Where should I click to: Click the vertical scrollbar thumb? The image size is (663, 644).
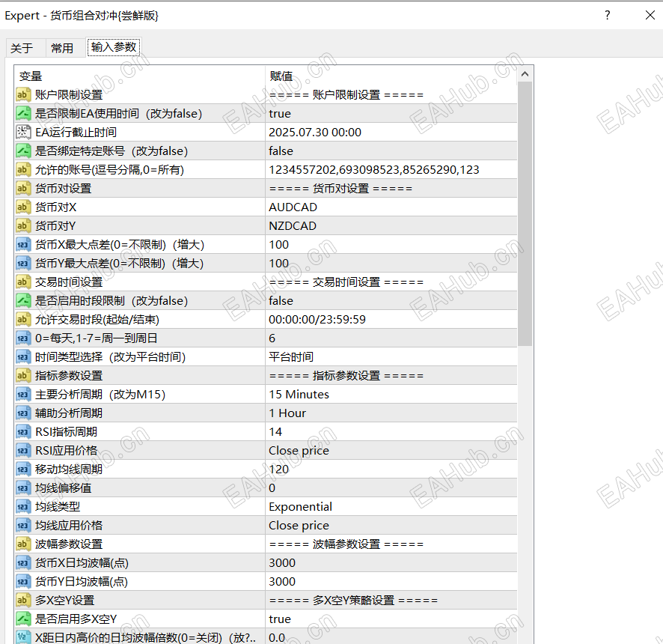tap(525, 213)
